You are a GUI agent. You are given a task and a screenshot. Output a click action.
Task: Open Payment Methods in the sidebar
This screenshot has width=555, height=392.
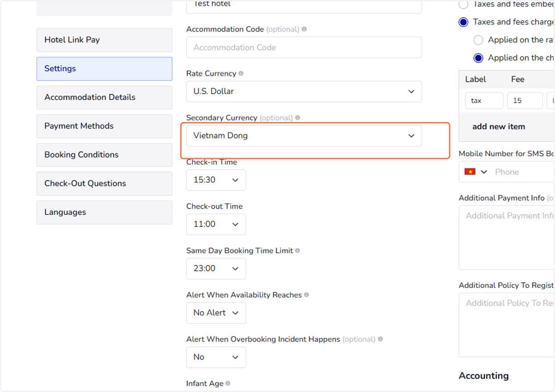pyautogui.click(x=105, y=126)
